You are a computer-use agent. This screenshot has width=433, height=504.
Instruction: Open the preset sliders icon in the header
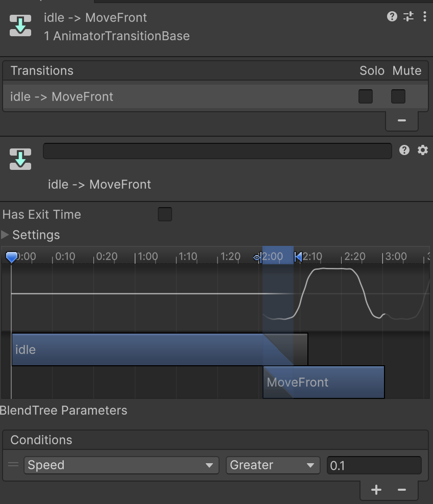click(x=408, y=16)
